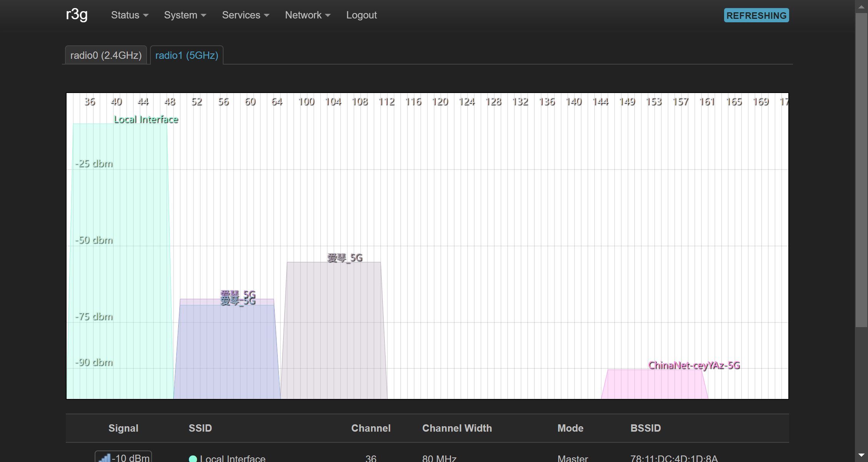The height and width of the screenshot is (462, 868).
Task: Click the REFRESHING status badge
Action: [x=756, y=15]
